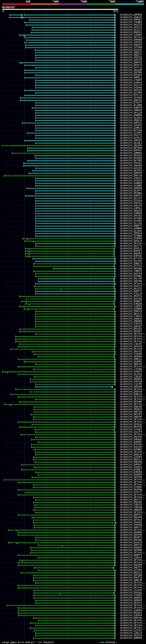
Task: Click the short cyan bar for UniRef100_A6XGW2
Action: (84, 268)
